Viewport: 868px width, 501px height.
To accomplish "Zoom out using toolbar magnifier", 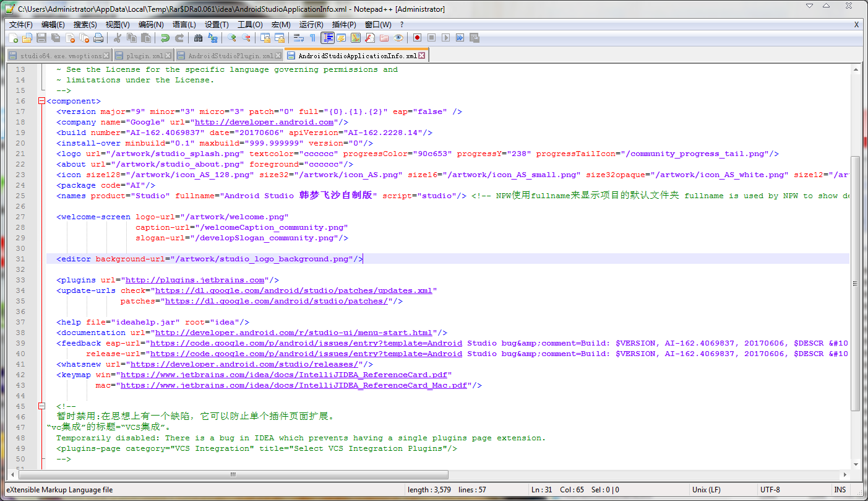I will pyautogui.click(x=246, y=38).
